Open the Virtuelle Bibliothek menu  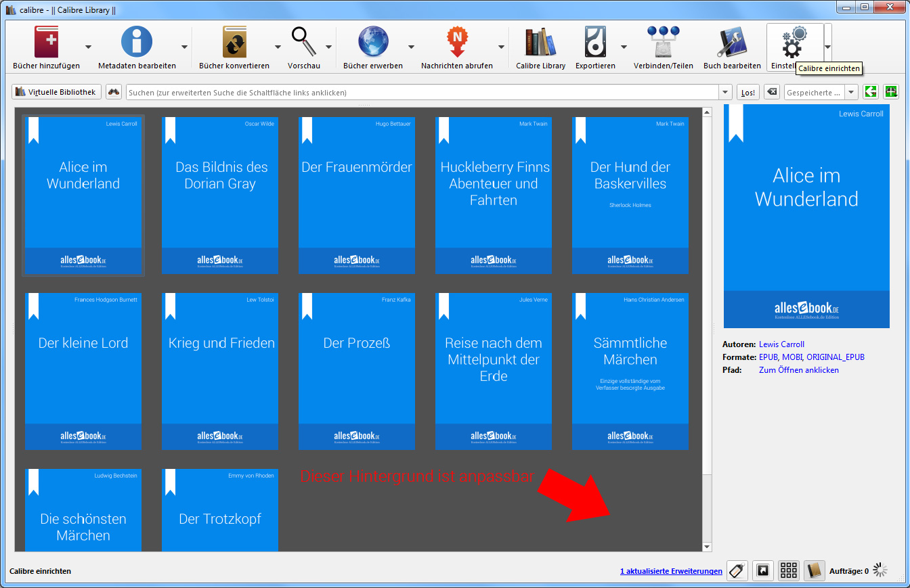(x=57, y=92)
